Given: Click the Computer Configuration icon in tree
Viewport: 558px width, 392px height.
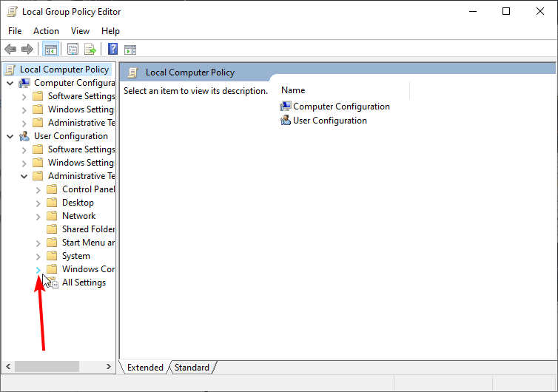Looking at the screenshot, I should coord(24,83).
